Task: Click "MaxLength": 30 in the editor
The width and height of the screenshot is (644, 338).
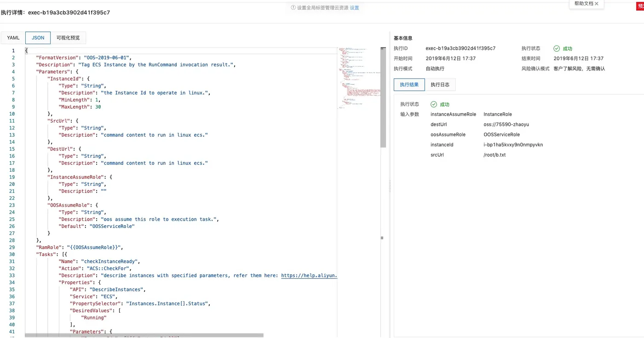Action: 80,107
